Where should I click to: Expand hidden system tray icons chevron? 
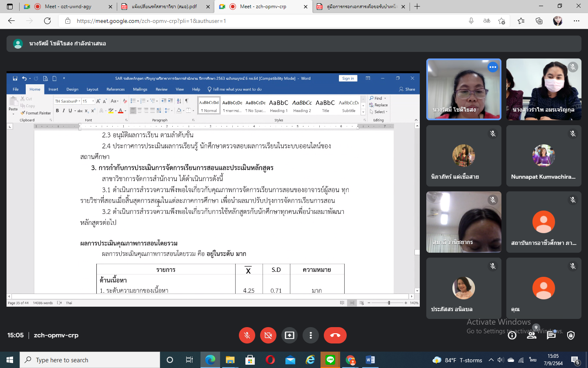click(x=491, y=360)
